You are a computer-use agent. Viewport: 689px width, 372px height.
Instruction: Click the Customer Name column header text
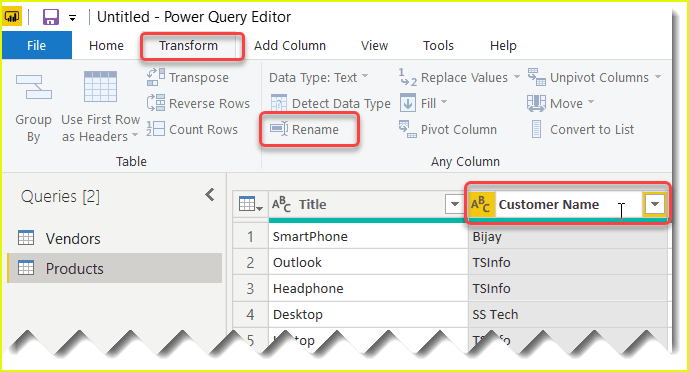pos(548,205)
